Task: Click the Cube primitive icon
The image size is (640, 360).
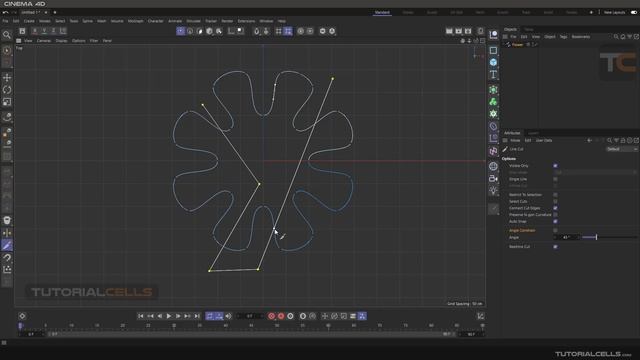Action: pyautogui.click(x=493, y=62)
